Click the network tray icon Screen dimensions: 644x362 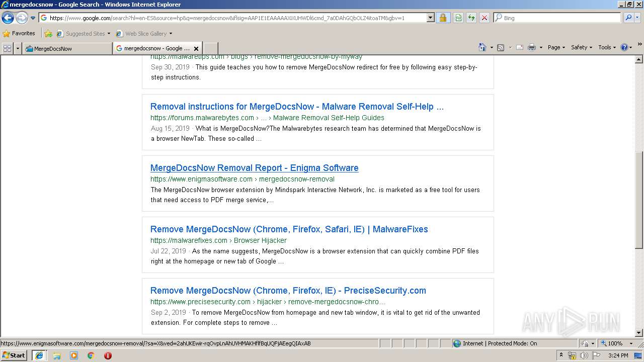click(x=572, y=355)
